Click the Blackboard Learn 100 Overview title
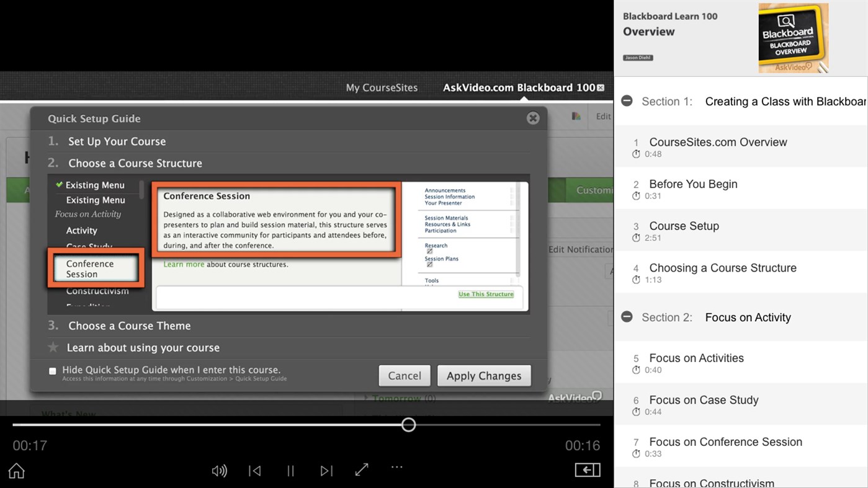The width and height of the screenshot is (868, 488). (x=670, y=24)
